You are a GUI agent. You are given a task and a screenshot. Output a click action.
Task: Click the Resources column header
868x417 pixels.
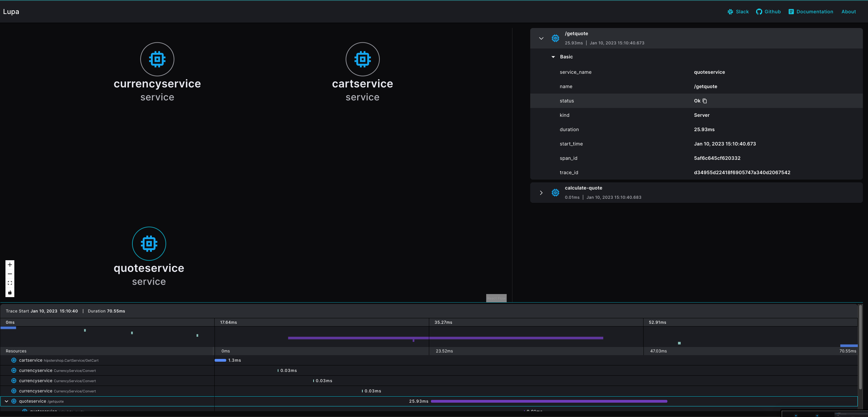click(16, 351)
